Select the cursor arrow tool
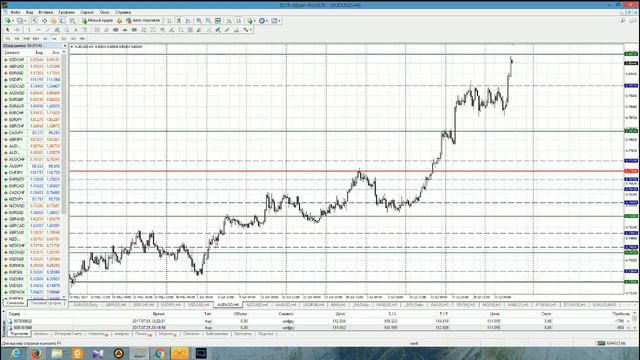 (x=7, y=29)
